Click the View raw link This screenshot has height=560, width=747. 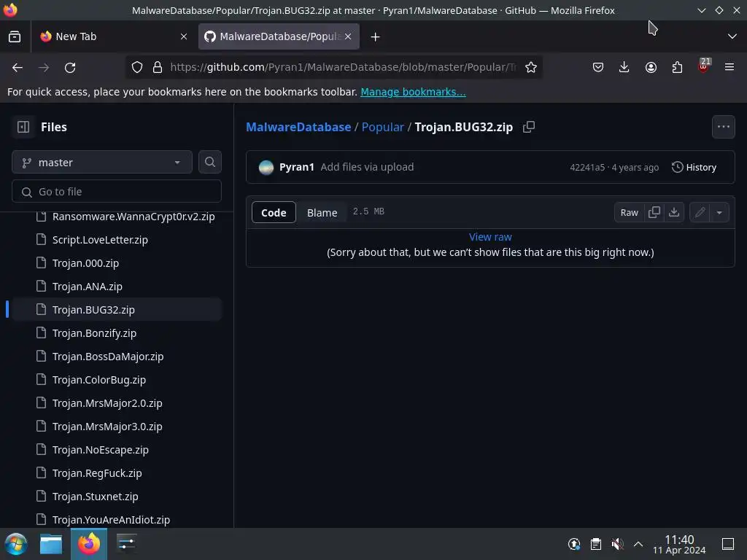[490, 237]
